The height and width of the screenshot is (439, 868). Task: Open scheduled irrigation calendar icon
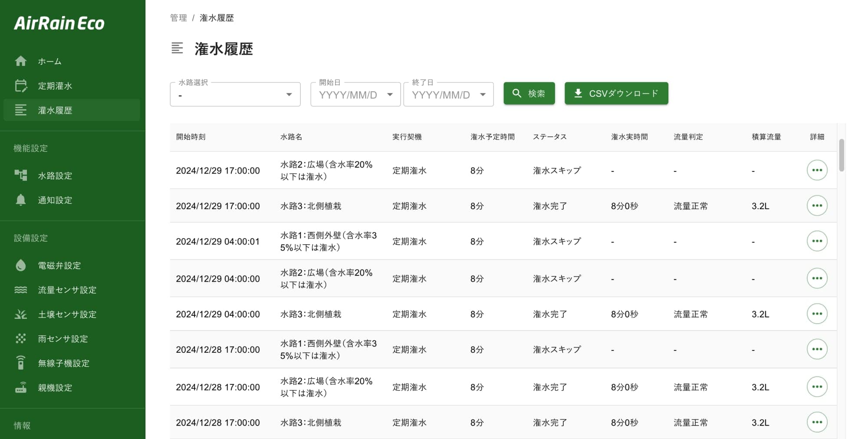pos(20,86)
